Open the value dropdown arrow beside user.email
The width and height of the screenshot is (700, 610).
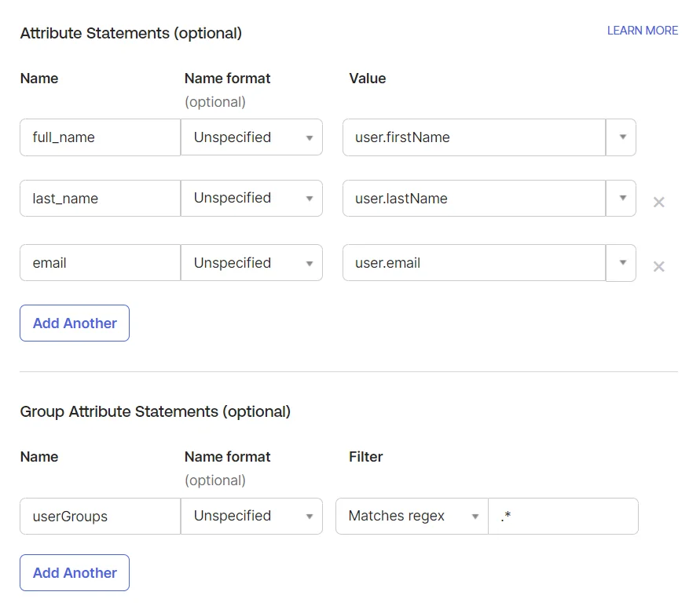pyautogui.click(x=622, y=262)
